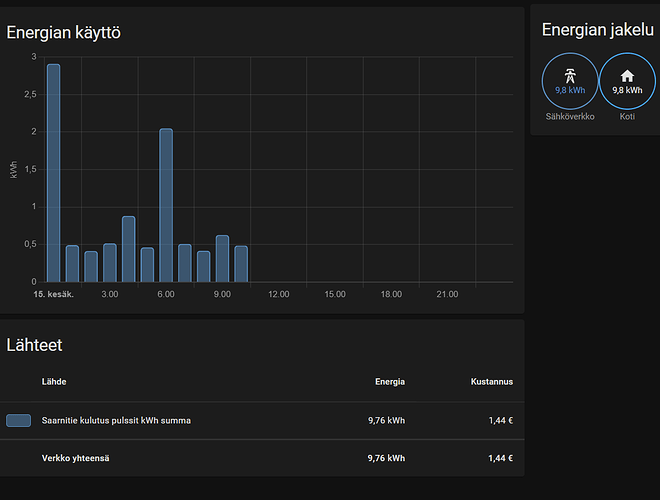Click the Koti label under house circle
Viewport: 660px width, 500px height.
pos(627,117)
